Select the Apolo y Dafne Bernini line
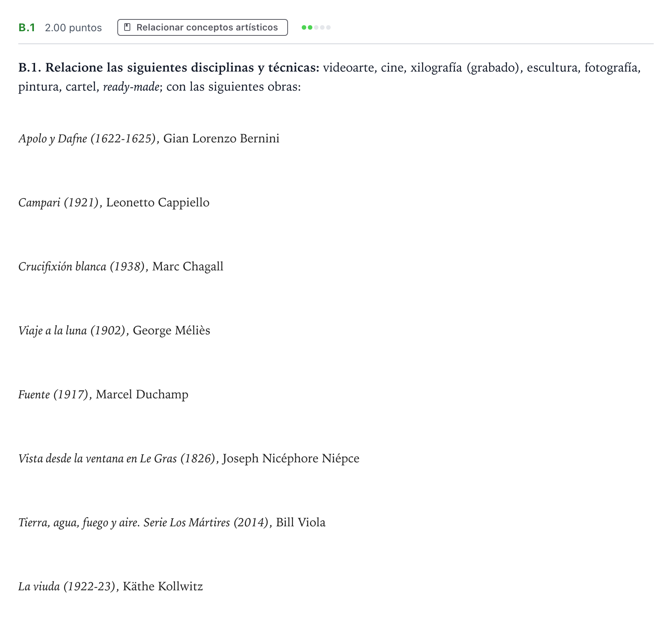Screen dimensions: 672x633 coord(149,138)
